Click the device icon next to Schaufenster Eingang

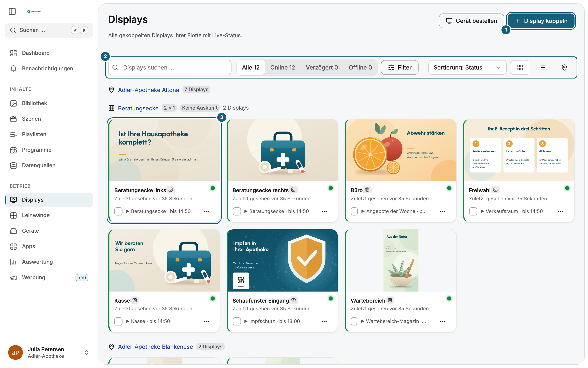point(294,300)
